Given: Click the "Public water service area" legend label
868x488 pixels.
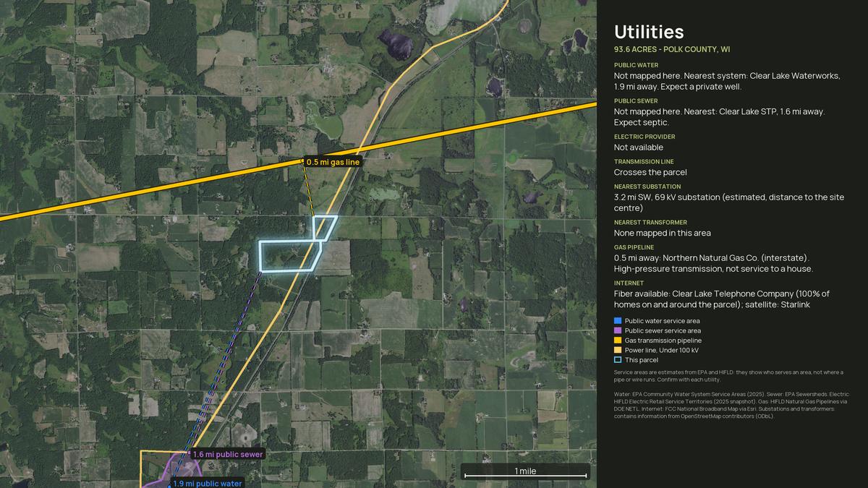Looking at the screenshot, I should pos(662,321).
